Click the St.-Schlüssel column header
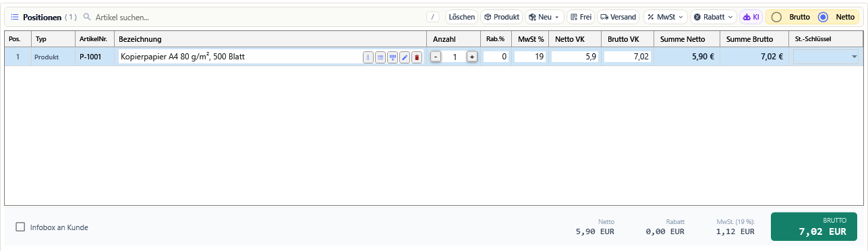868x251 pixels. click(x=826, y=39)
